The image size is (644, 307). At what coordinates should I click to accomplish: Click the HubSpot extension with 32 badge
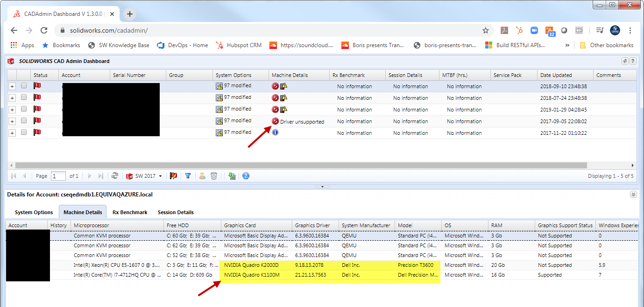pos(550,31)
